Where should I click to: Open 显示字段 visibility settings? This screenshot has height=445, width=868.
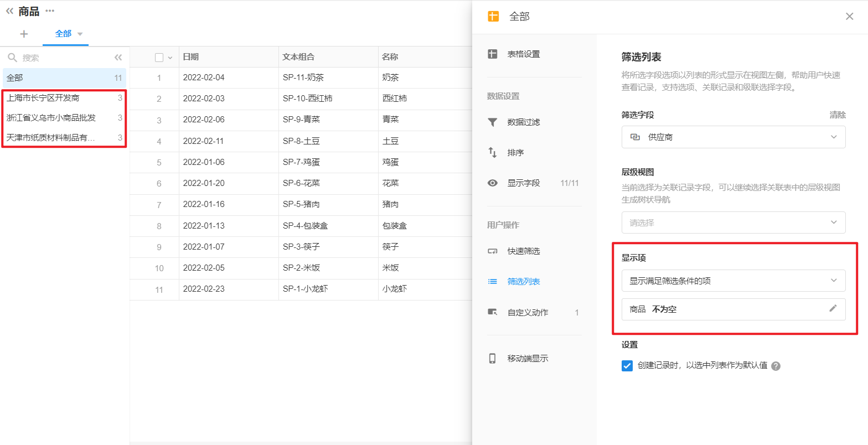point(523,183)
